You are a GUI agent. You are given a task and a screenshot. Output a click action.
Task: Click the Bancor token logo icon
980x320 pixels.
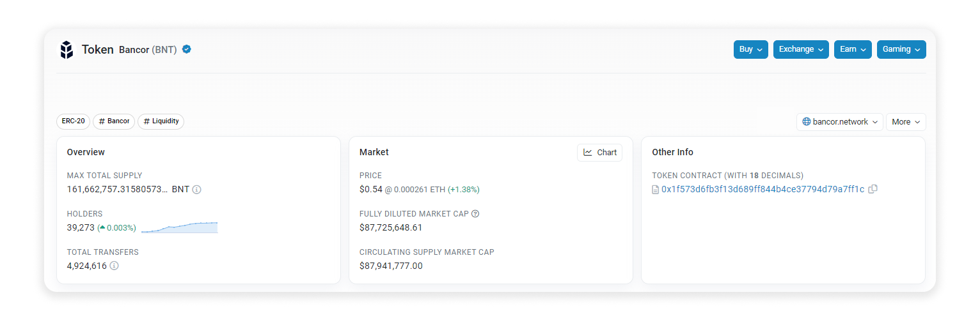pos(67,50)
